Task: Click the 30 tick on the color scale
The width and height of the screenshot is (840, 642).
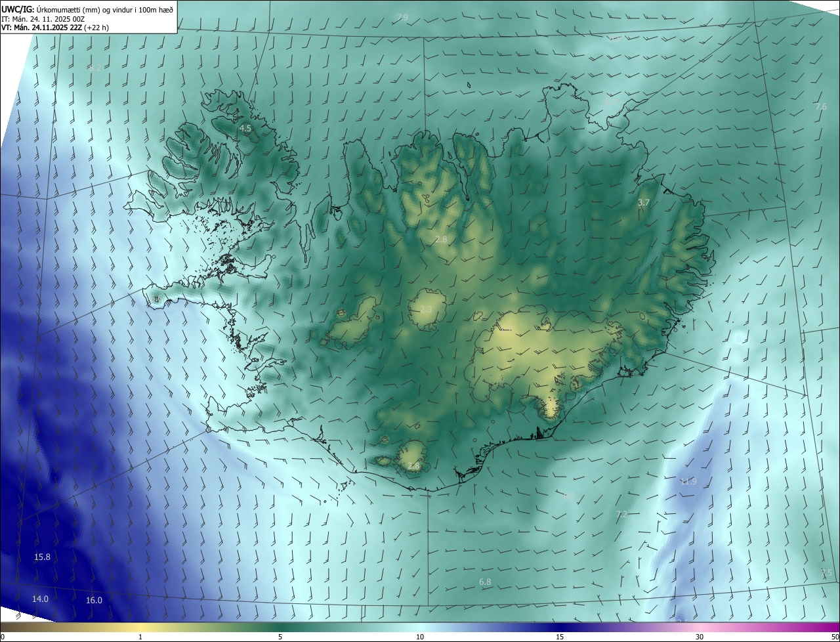Action: [700, 637]
